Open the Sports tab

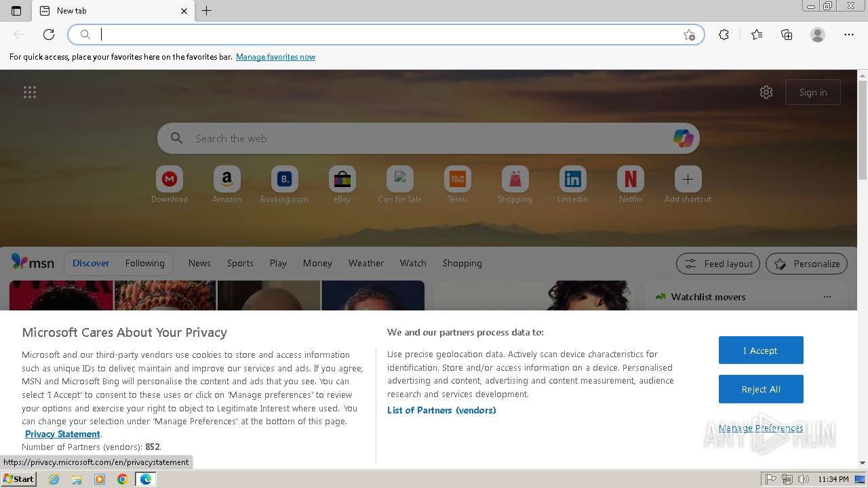[240, 263]
